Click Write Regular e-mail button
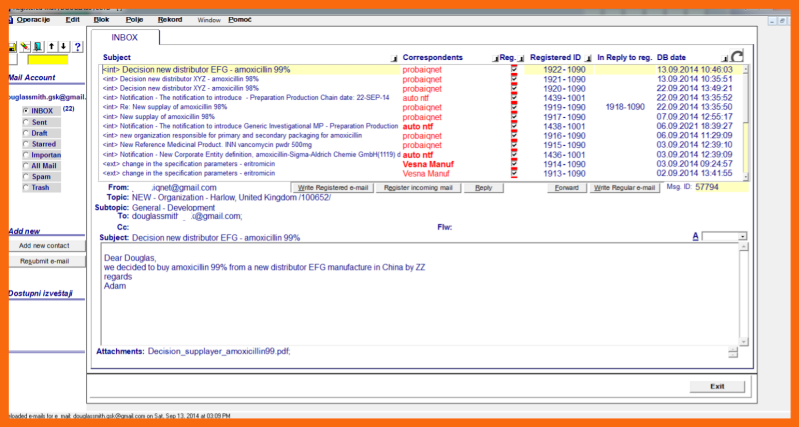The width and height of the screenshot is (799, 427). click(x=625, y=188)
